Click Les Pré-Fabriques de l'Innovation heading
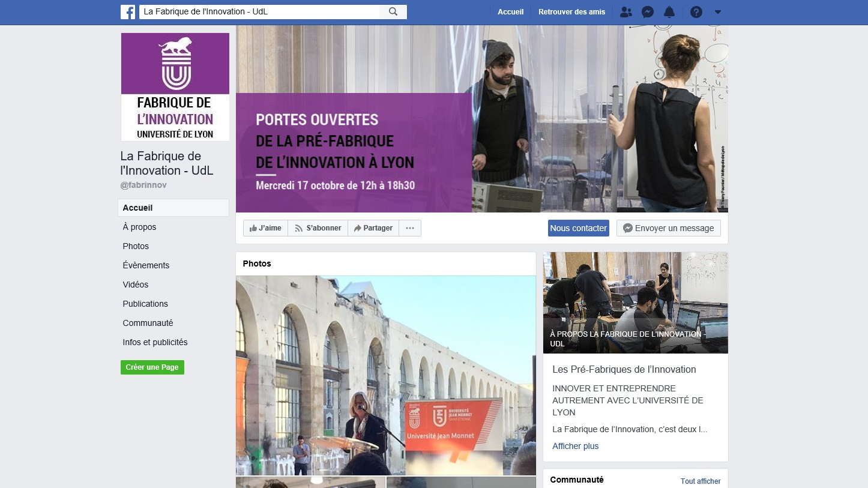 [624, 369]
